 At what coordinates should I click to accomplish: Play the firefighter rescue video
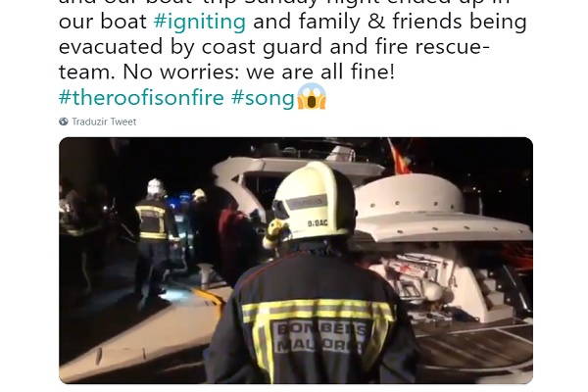point(296,261)
